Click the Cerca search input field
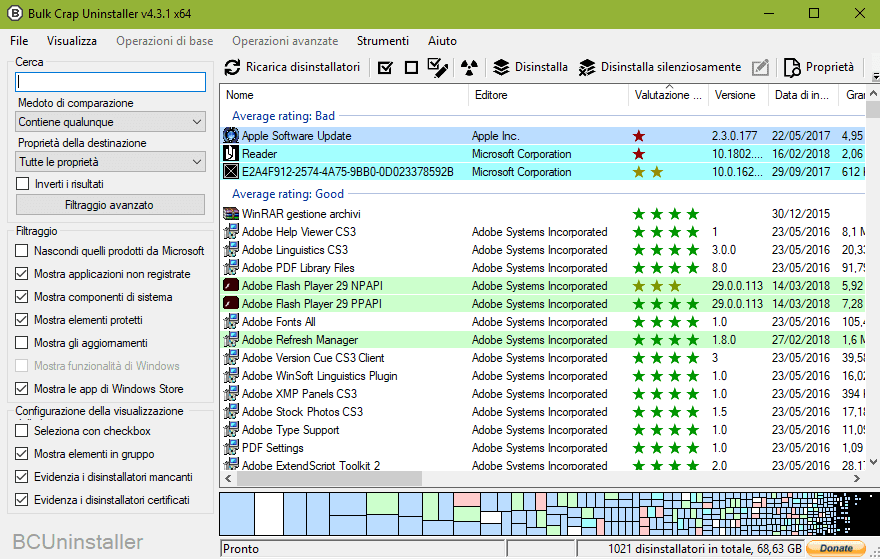The height and width of the screenshot is (559, 880). point(111,82)
